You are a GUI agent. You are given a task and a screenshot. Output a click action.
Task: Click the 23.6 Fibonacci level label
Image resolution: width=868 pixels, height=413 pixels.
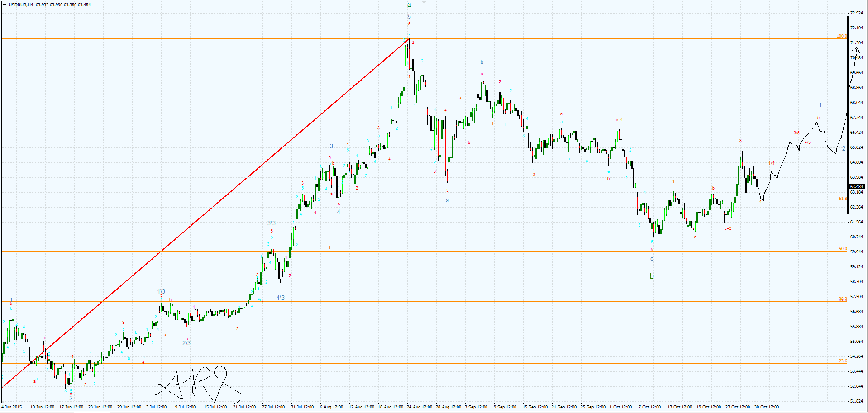pos(843,361)
